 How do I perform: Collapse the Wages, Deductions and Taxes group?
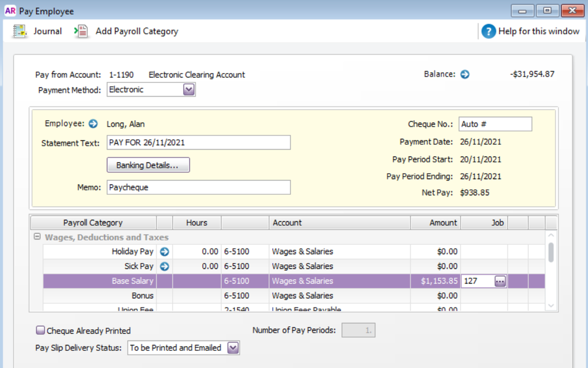[37, 237]
